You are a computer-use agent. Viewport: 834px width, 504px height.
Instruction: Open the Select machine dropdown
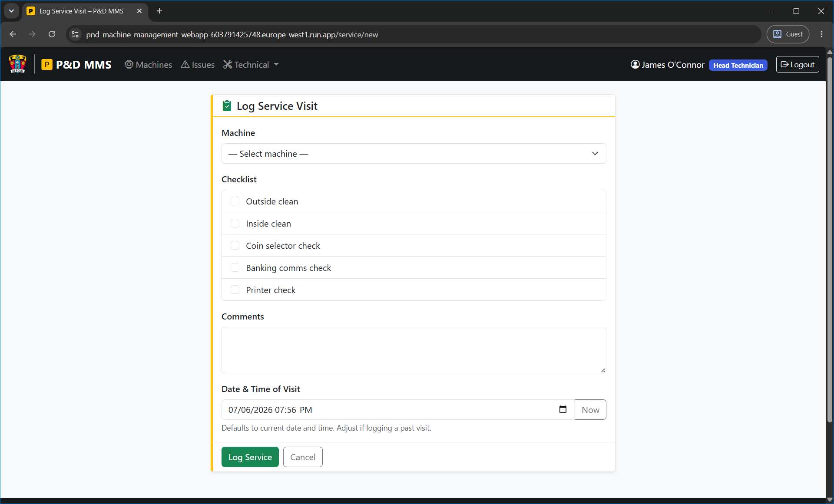pos(414,154)
